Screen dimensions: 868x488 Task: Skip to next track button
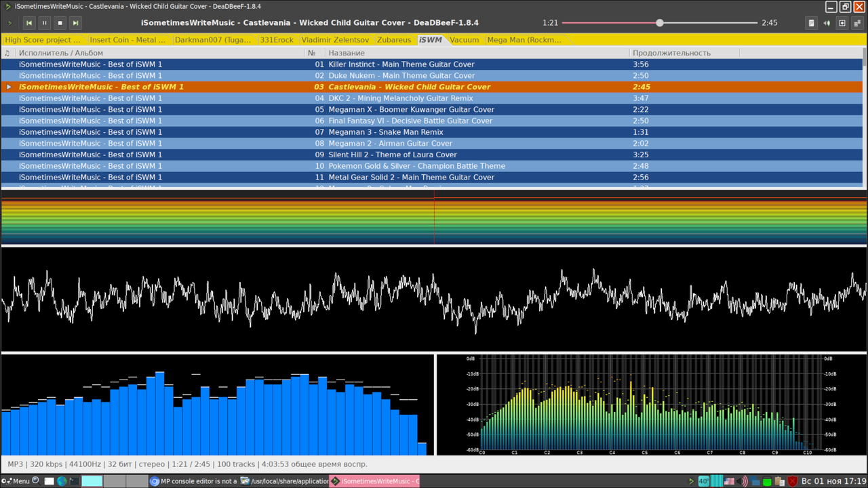(x=76, y=22)
